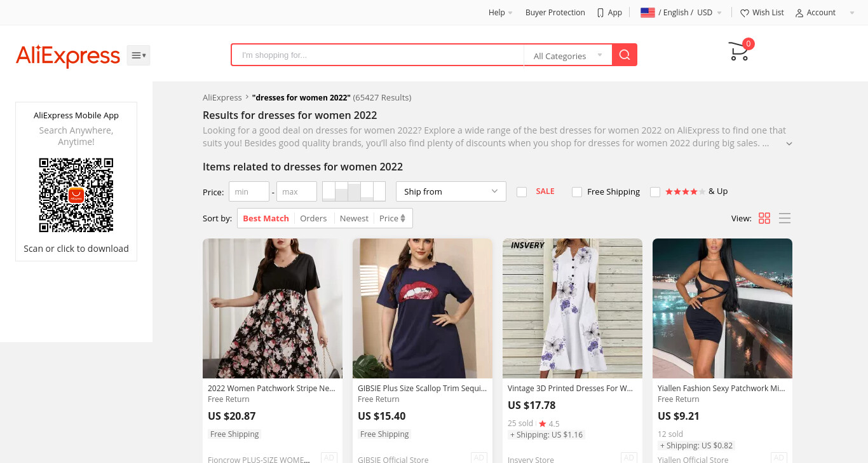Sort by Price
Image resolution: width=868 pixels, height=463 pixels.
tap(389, 218)
